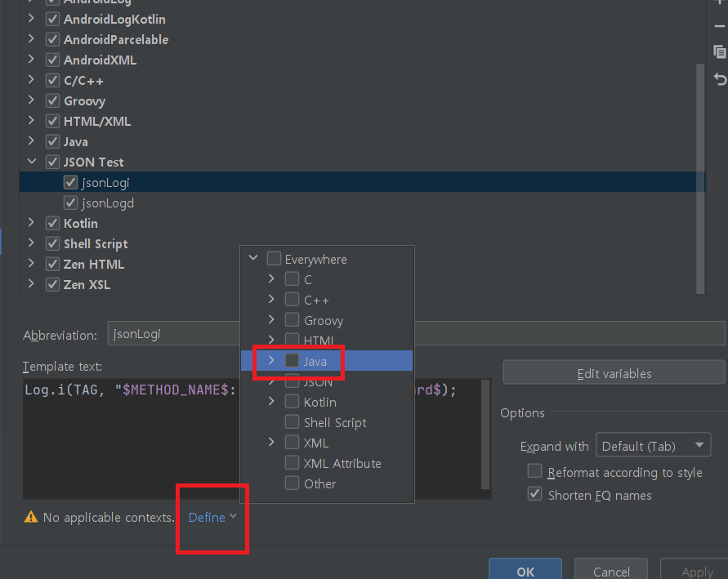This screenshot has height=579, width=728.
Task: Select the jsonLogd template row
Action: pos(362,203)
